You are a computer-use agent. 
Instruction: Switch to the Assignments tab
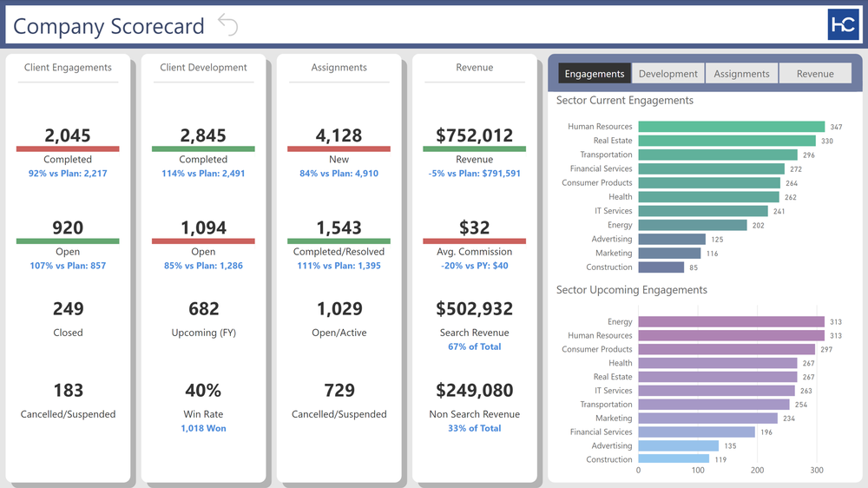coord(741,74)
